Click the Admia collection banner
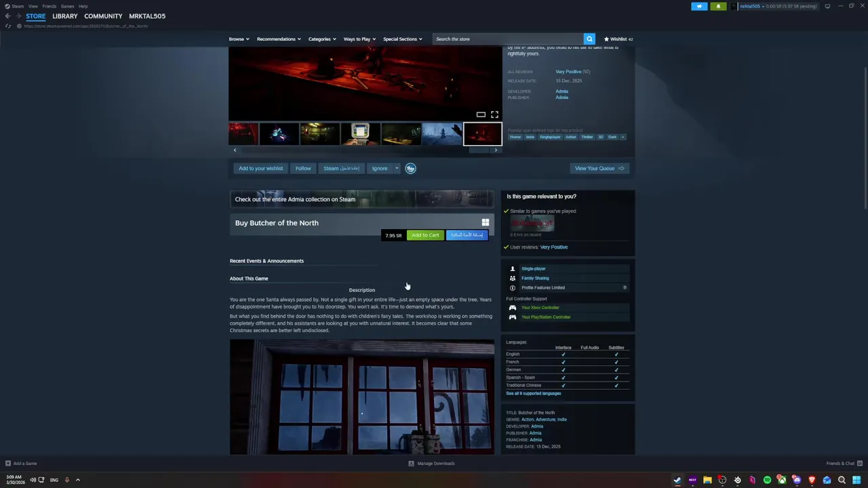This screenshot has height=488, width=868. 362,199
